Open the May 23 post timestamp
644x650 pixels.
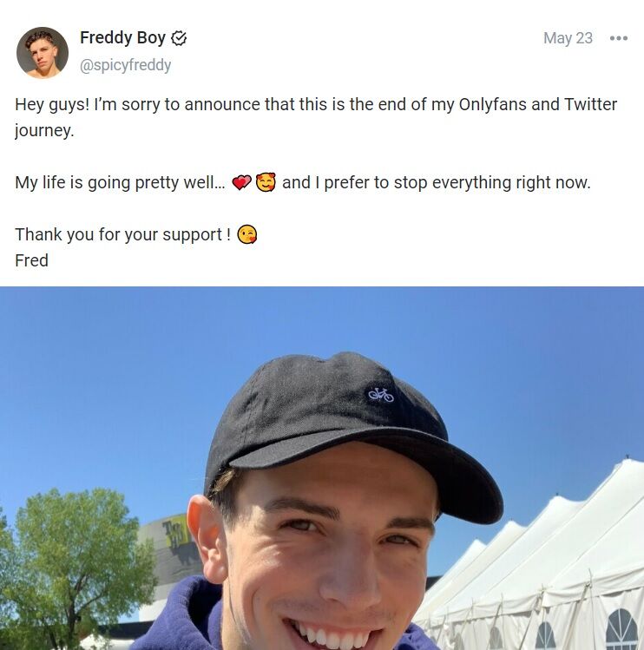568,38
